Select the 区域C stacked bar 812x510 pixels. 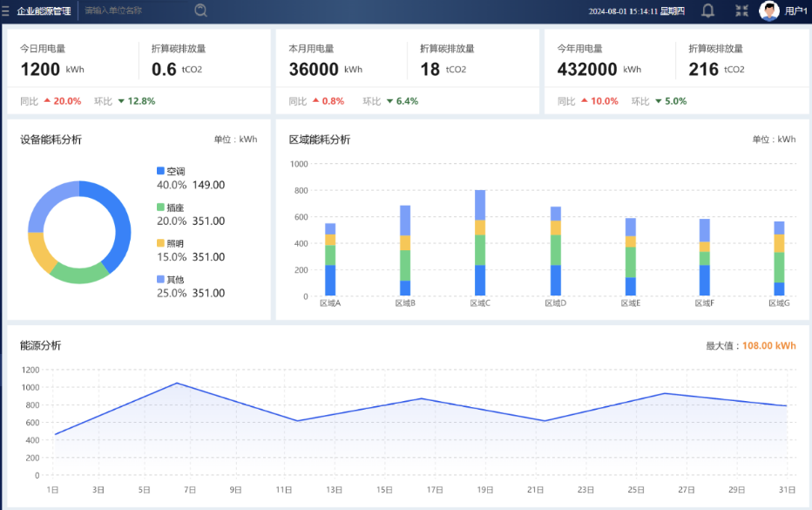[480, 243]
